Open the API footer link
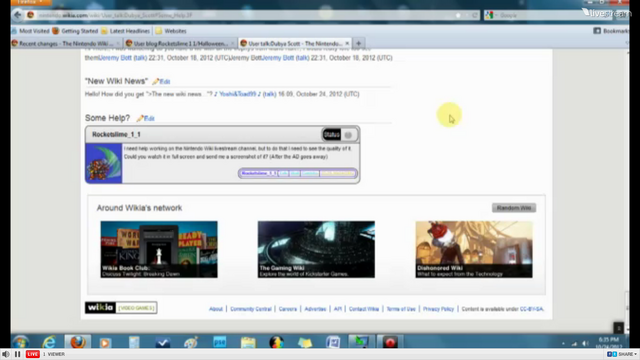The width and height of the screenshot is (640, 360). click(338, 309)
